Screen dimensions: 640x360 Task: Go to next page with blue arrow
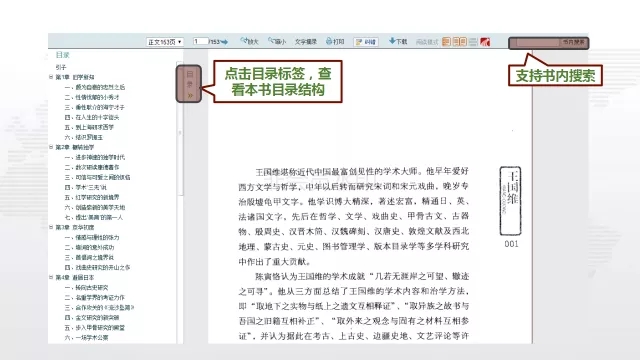(224, 42)
